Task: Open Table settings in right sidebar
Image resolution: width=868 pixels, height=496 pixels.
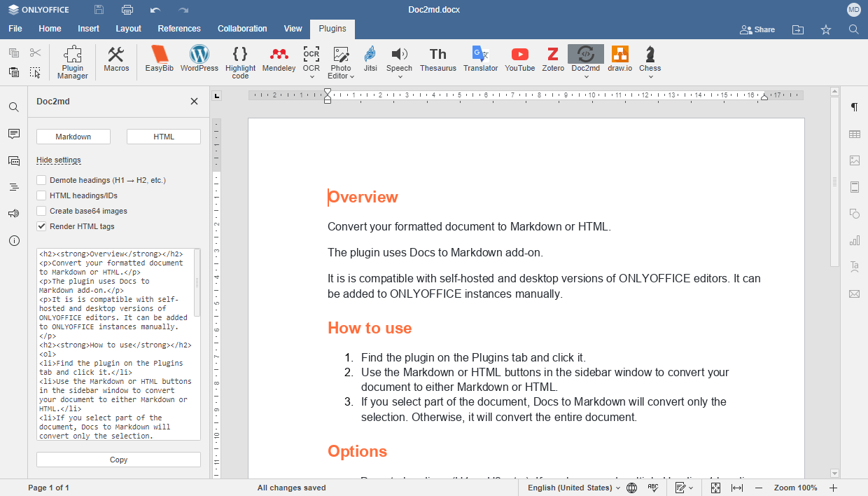Action: (x=855, y=134)
